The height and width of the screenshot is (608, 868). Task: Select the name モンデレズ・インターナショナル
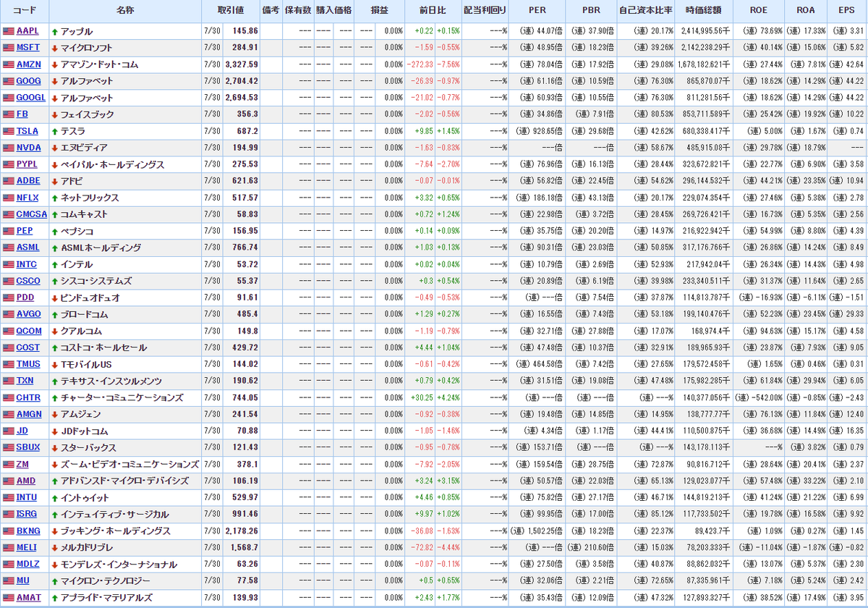pyautogui.click(x=118, y=564)
